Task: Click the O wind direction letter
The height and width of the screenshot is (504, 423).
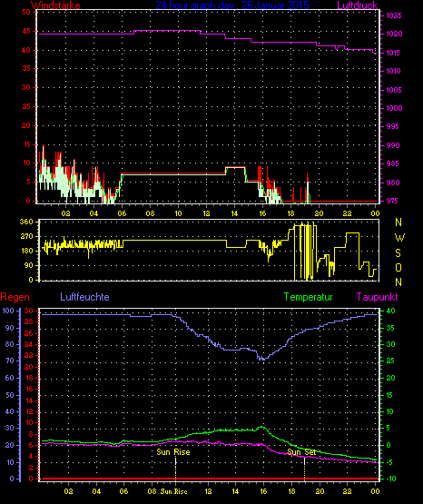Action: [398, 267]
